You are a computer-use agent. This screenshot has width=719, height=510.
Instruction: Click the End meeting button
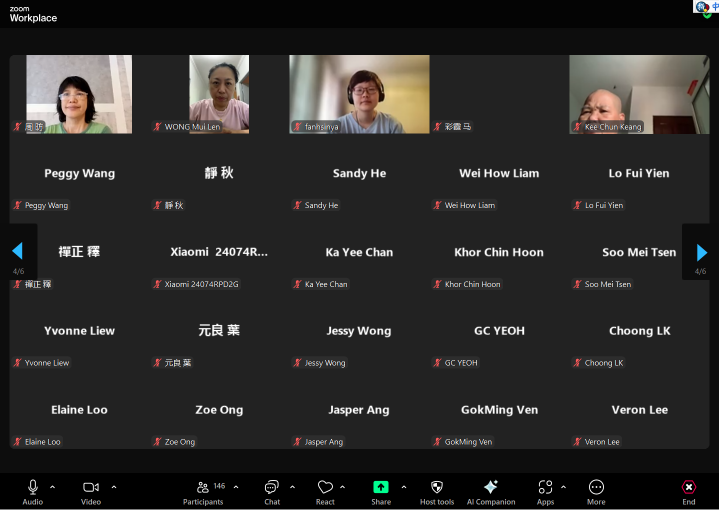[688, 488]
